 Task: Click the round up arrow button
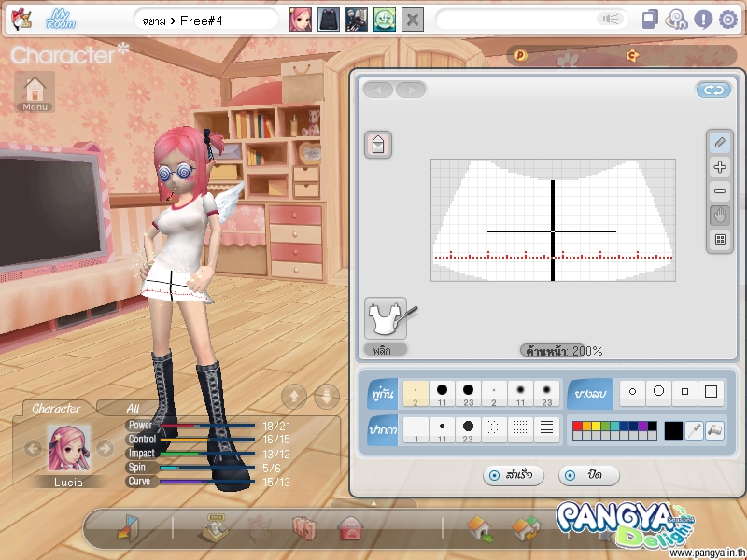(294, 396)
